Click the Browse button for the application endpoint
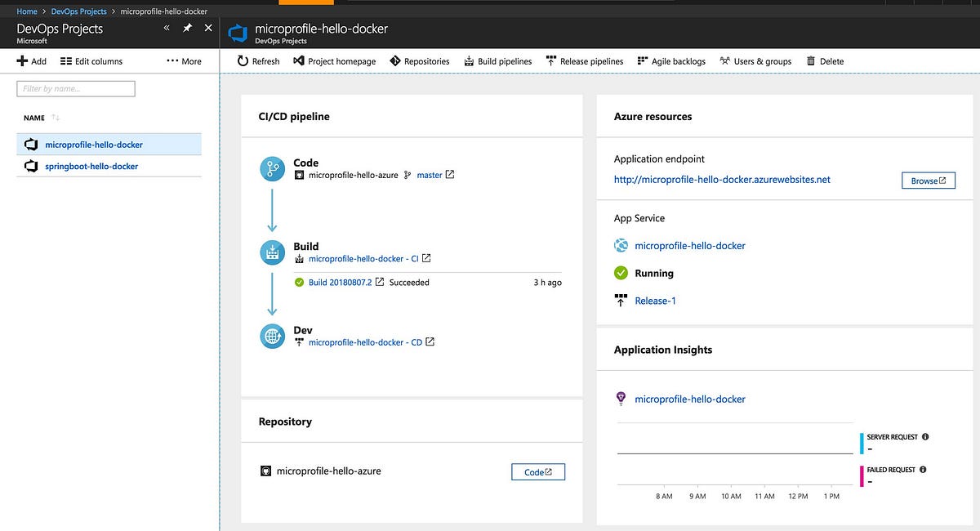Viewport: 980px width, 531px height. click(x=928, y=181)
